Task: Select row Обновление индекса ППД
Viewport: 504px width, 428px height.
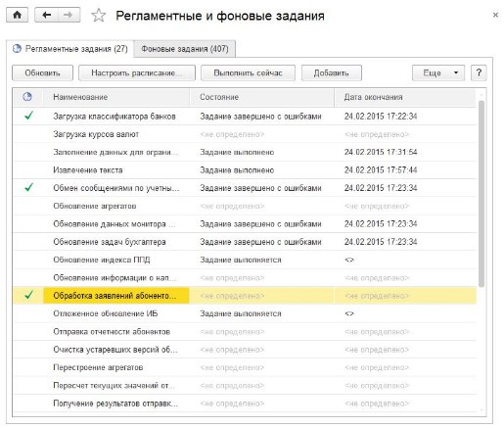Action: click(x=245, y=260)
